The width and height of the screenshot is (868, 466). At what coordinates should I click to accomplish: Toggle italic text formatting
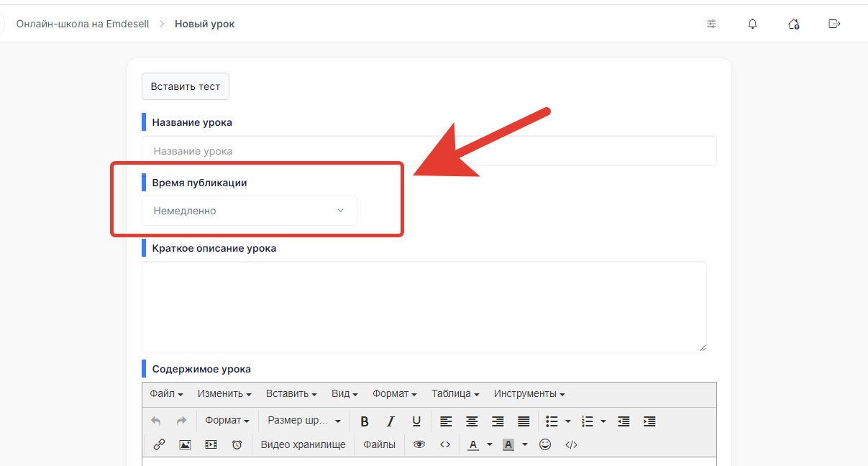tap(390, 421)
